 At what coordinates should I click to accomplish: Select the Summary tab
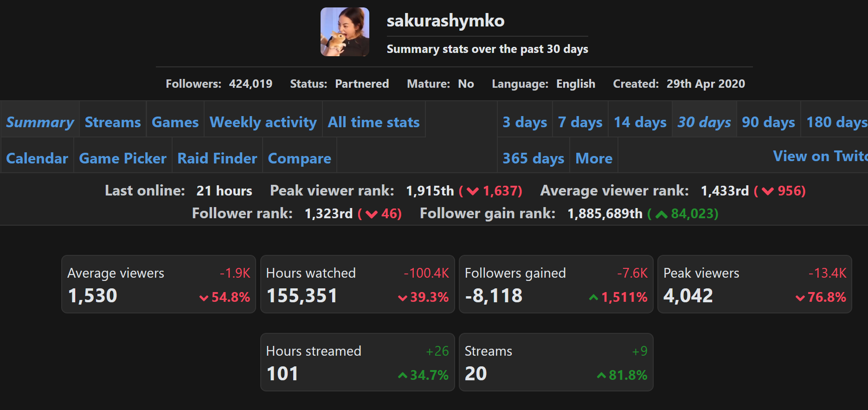point(40,122)
